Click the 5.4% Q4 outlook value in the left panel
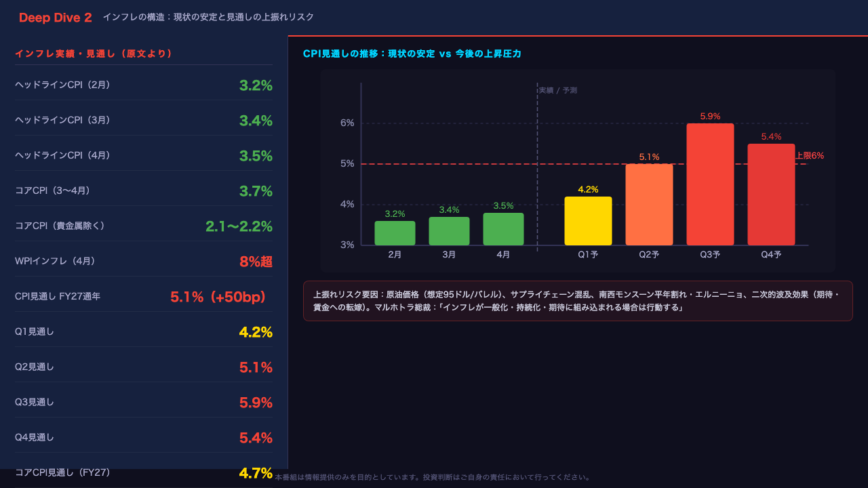The width and height of the screenshot is (868, 488). [x=256, y=438]
